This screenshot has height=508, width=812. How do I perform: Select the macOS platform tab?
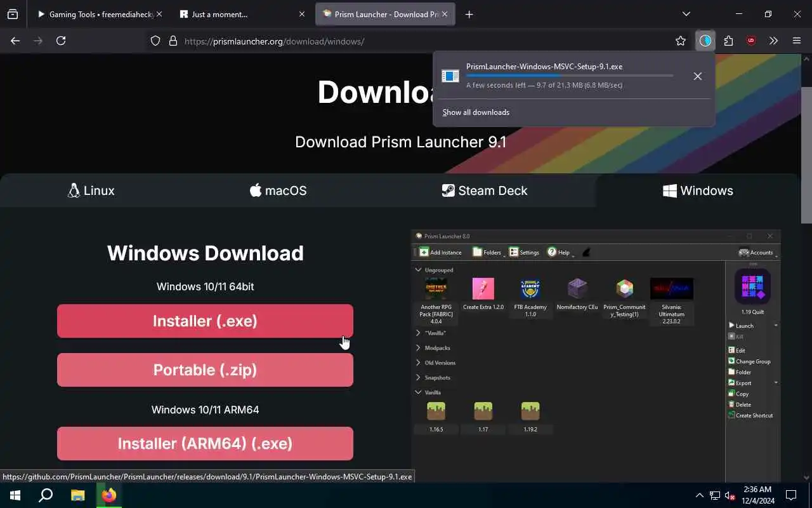tap(278, 190)
